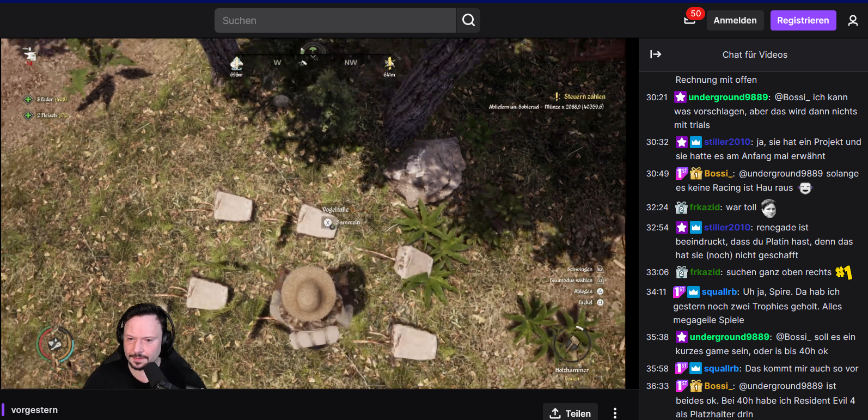Click the Teilen share button
The width and height of the screenshot is (868, 420).
[570, 413]
